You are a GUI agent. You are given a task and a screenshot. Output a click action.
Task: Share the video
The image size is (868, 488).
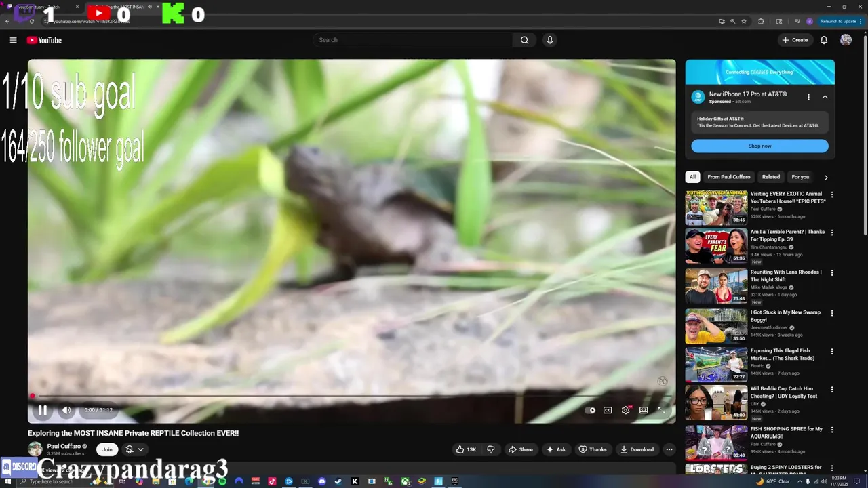521,449
